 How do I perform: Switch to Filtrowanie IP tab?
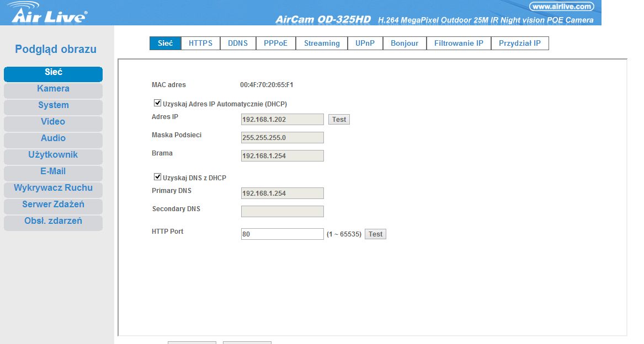[x=459, y=44]
